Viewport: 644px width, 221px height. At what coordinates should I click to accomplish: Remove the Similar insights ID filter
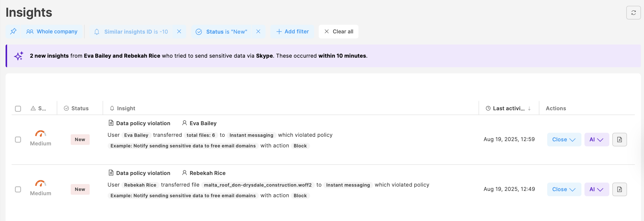(x=179, y=32)
